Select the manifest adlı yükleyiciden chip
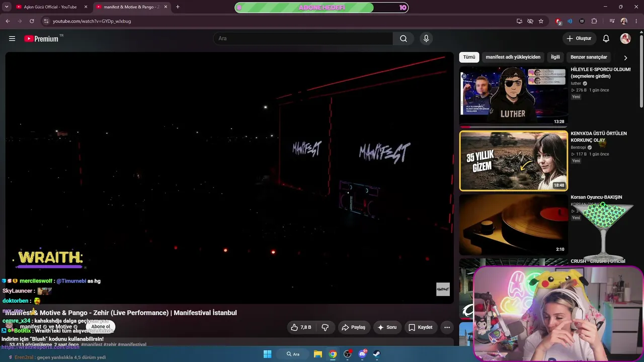This screenshot has width=644, height=362. click(x=513, y=57)
